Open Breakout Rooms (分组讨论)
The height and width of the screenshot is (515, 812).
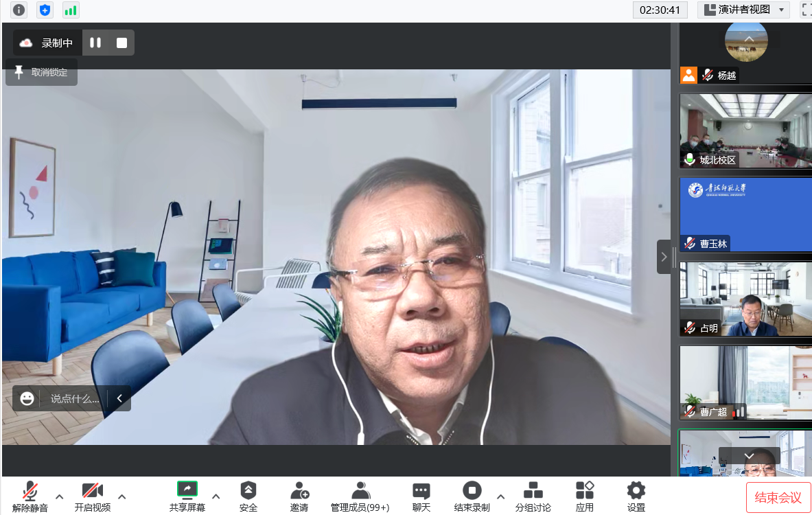tap(533, 496)
